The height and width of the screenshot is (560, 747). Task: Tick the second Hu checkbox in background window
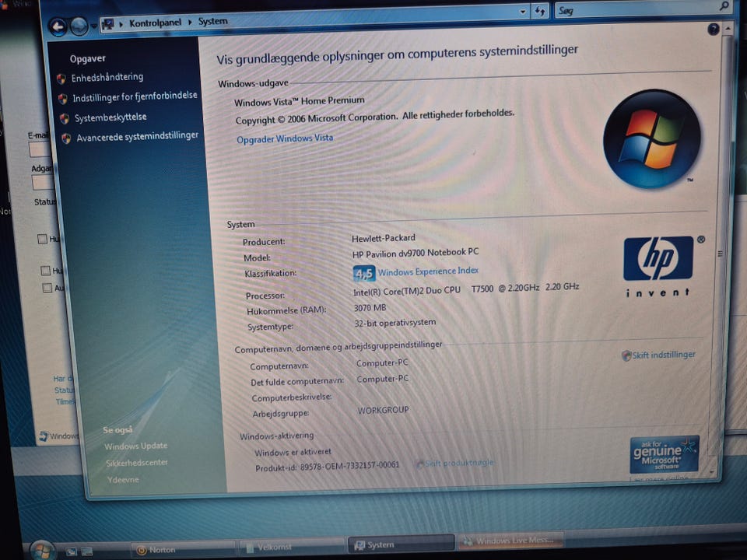click(45, 271)
